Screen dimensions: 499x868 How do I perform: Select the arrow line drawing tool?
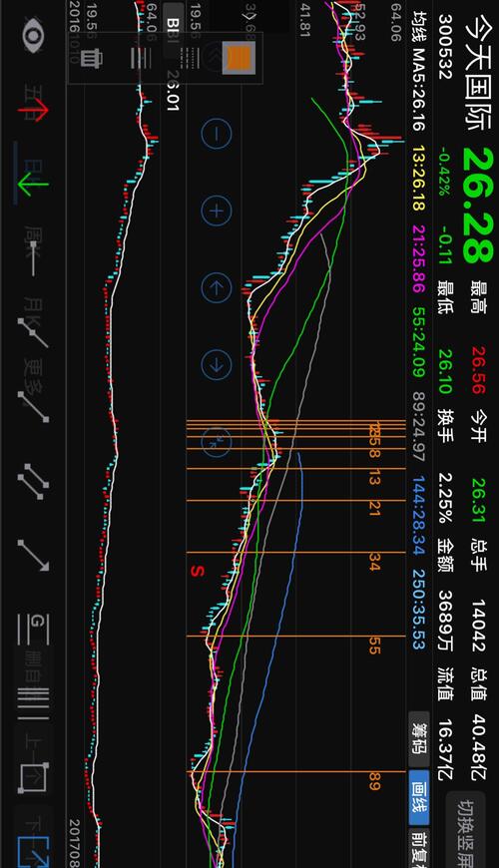click(33, 556)
